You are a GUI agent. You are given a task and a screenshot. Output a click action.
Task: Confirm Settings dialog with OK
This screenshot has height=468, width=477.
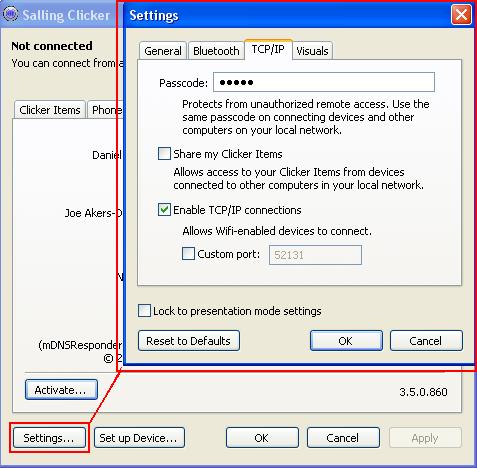click(346, 341)
